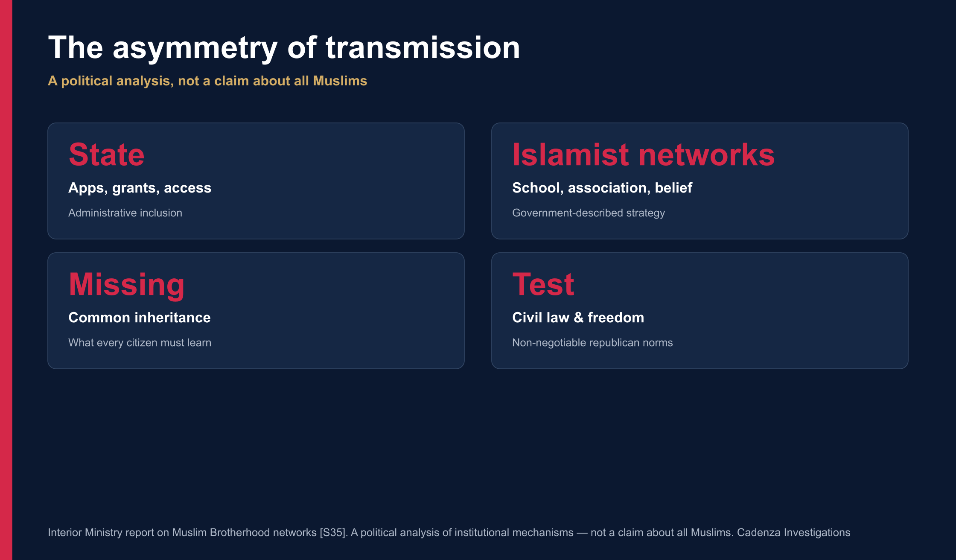This screenshot has height=560, width=956.
Task: Click 'Non-negotiable republican norms' caption
Action: click(592, 343)
